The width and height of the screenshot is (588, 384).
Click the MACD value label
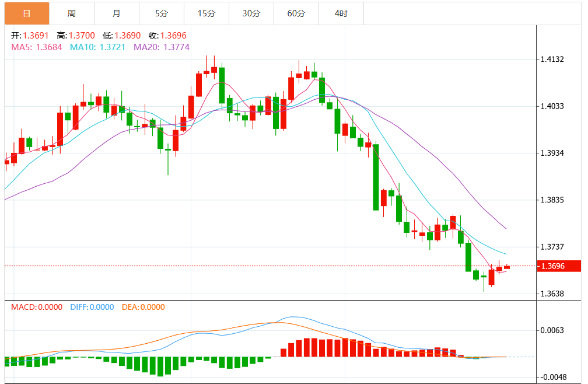pyautogui.click(x=37, y=307)
